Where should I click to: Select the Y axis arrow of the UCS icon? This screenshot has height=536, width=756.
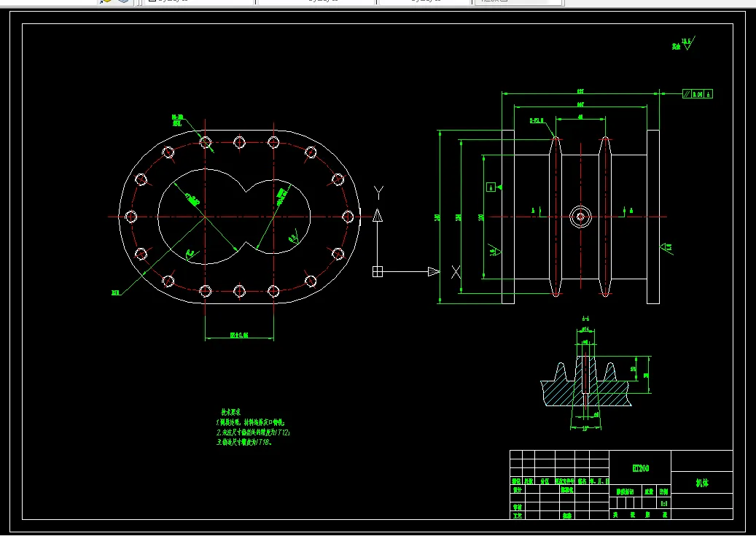tap(378, 215)
